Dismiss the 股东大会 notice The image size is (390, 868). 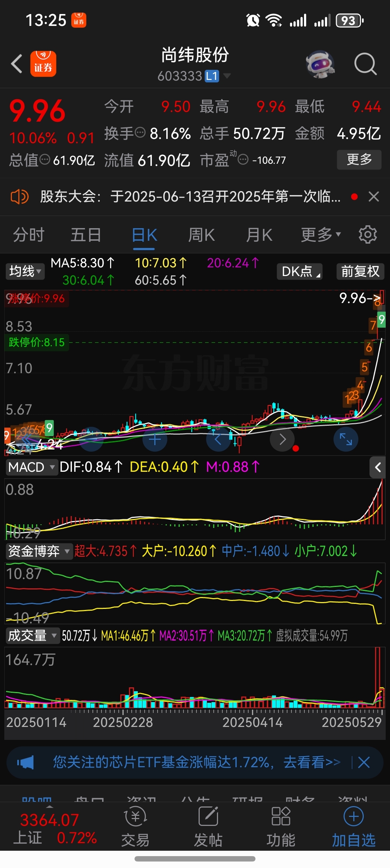374,196
